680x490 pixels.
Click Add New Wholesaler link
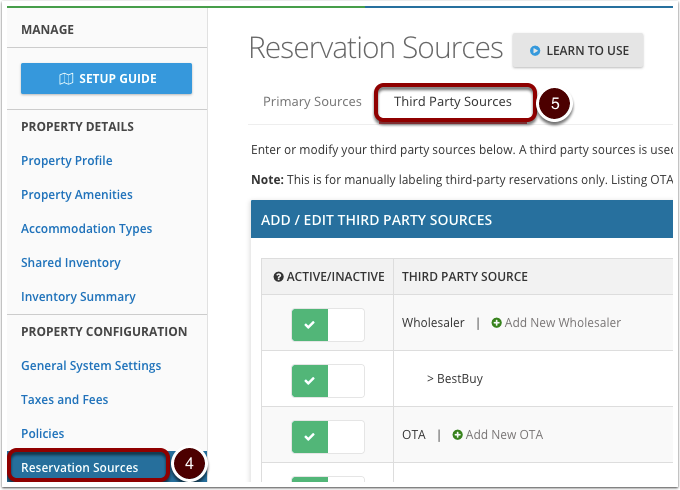coord(556,323)
